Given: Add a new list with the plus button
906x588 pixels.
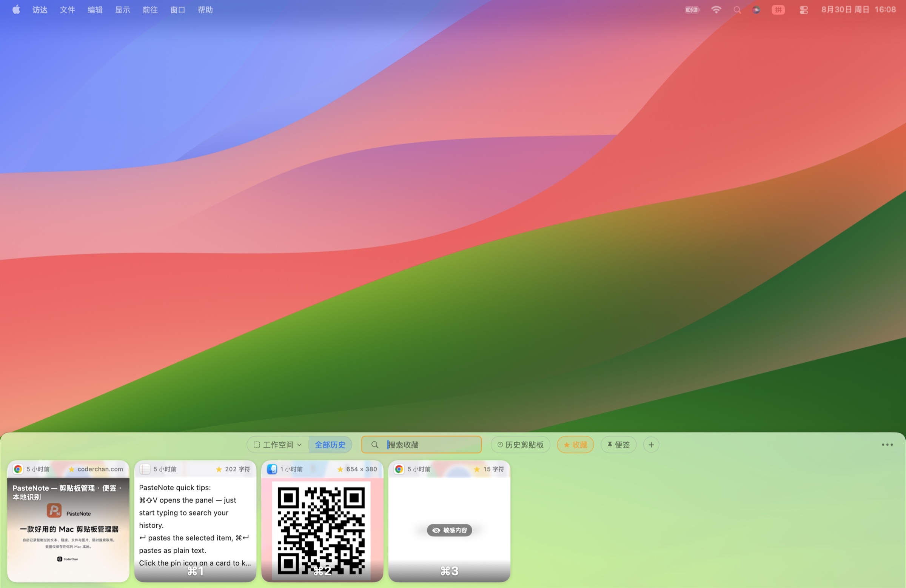Looking at the screenshot, I should [x=651, y=445].
